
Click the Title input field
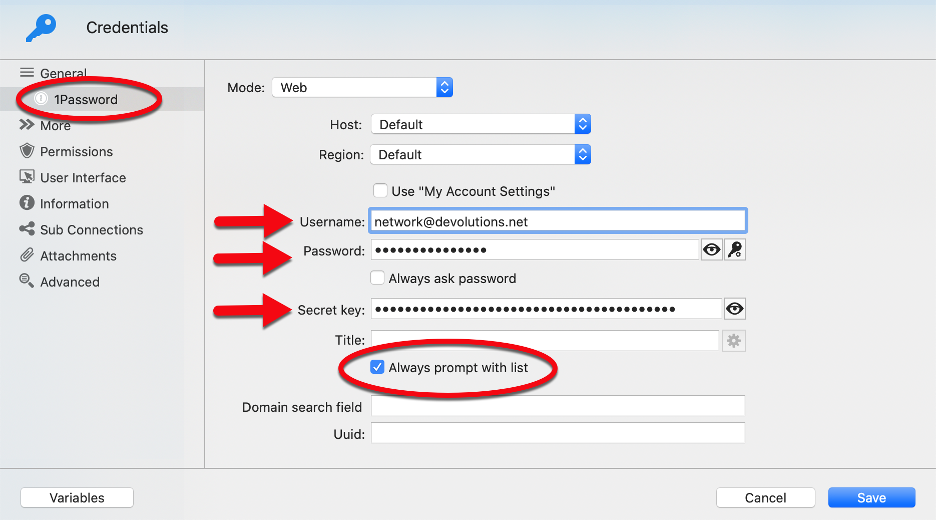545,340
